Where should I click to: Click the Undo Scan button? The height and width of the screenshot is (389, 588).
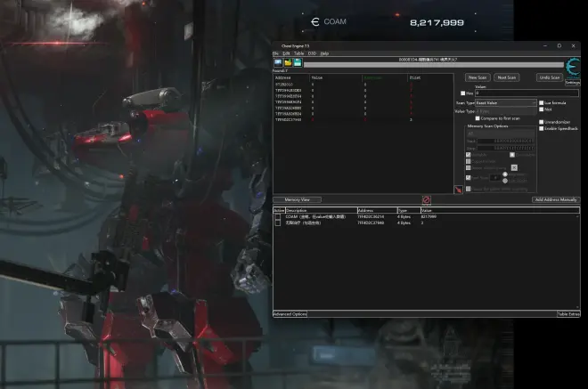coord(549,77)
